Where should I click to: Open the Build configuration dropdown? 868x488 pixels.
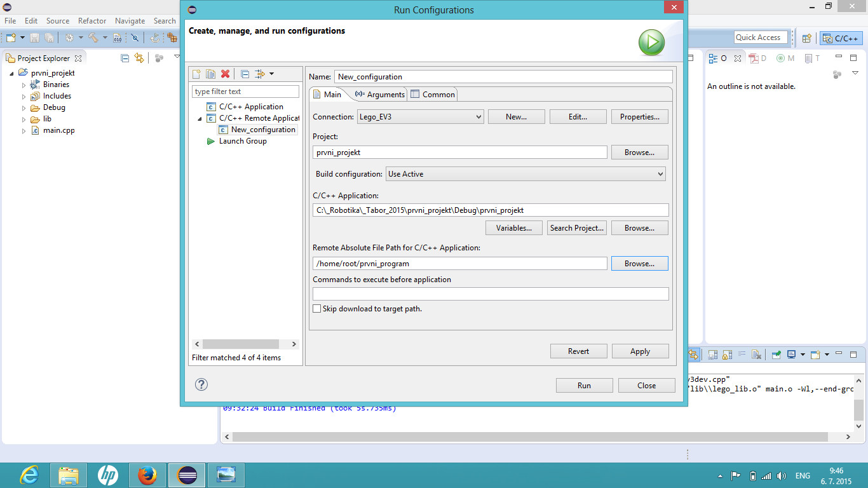(526, 174)
